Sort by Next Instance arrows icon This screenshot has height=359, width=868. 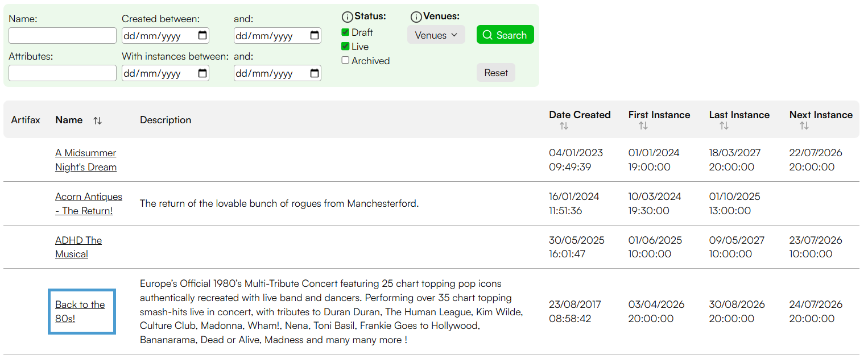click(x=804, y=126)
